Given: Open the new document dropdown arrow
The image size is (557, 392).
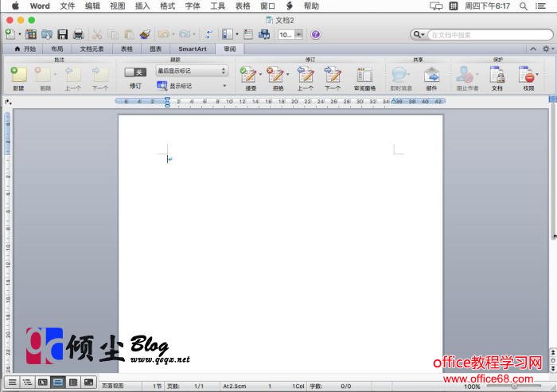Looking at the screenshot, I should [20, 34].
